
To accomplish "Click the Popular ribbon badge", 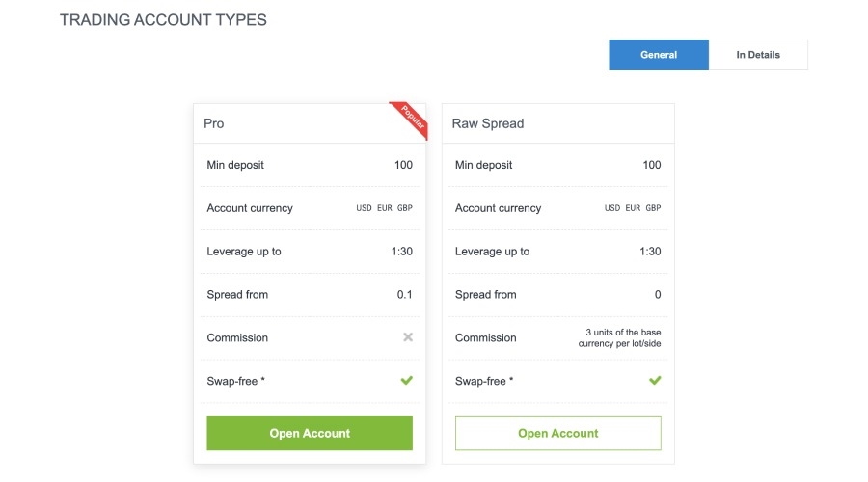I will click(412, 118).
